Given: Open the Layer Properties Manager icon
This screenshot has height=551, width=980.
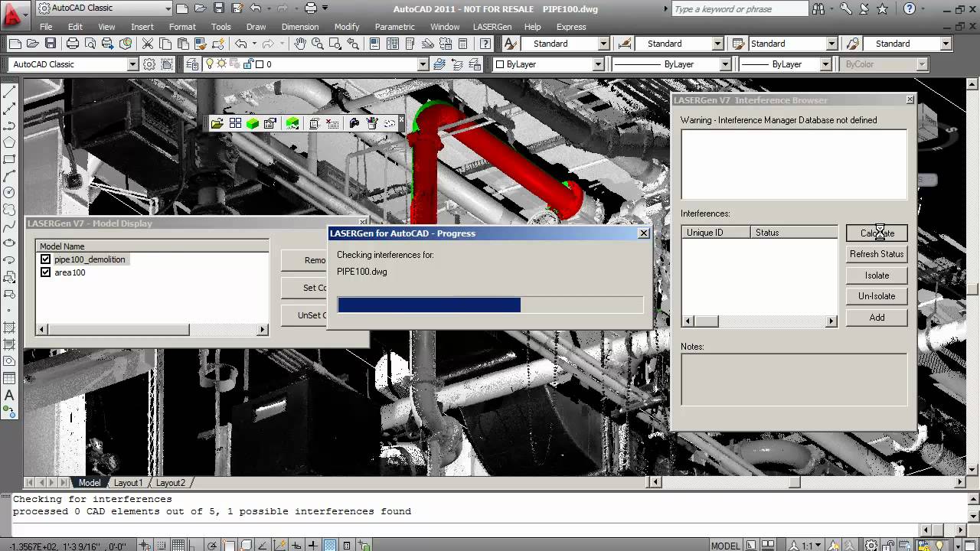Looking at the screenshot, I should tap(191, 64).
